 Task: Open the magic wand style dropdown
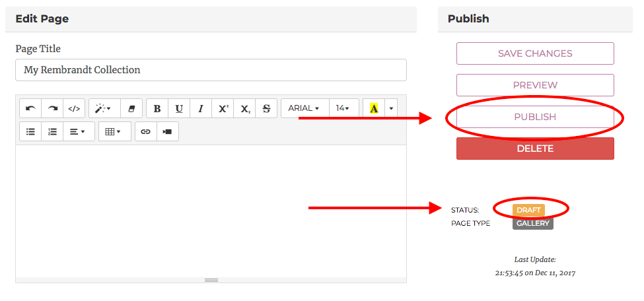[x=104, y=108]
